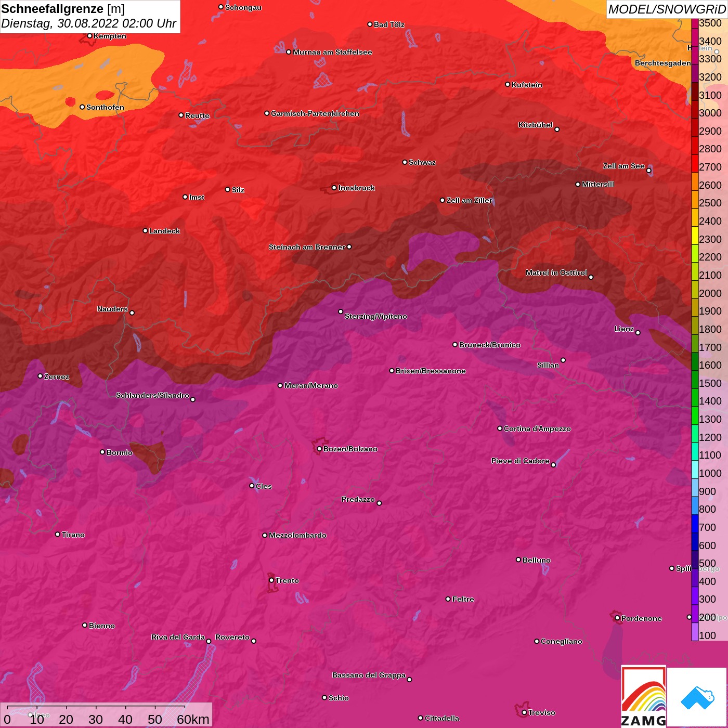Click the Bozen/Bolzano city marker dot
The image size is (728, 728).
click(x=319, y=449)
